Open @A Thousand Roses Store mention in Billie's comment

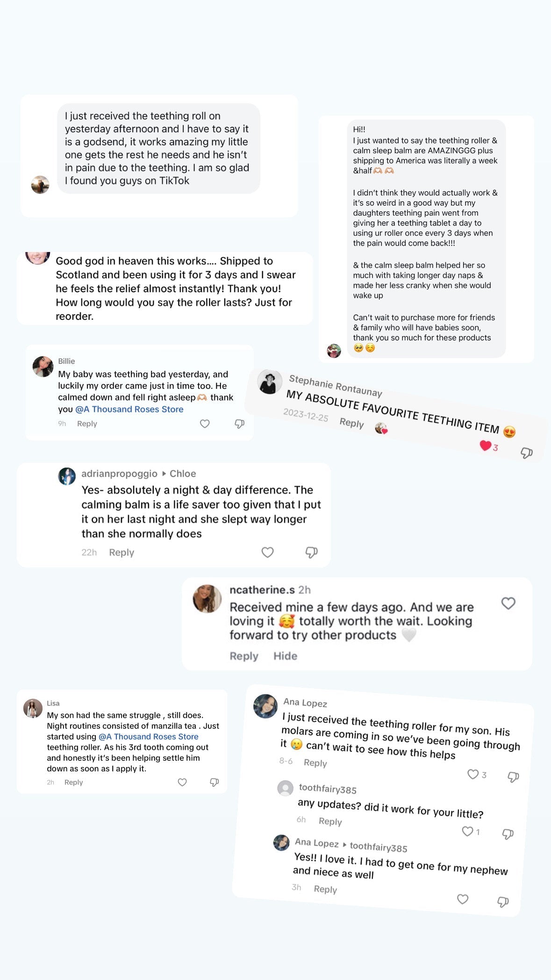pyautogui.click(x=129, y=409)
